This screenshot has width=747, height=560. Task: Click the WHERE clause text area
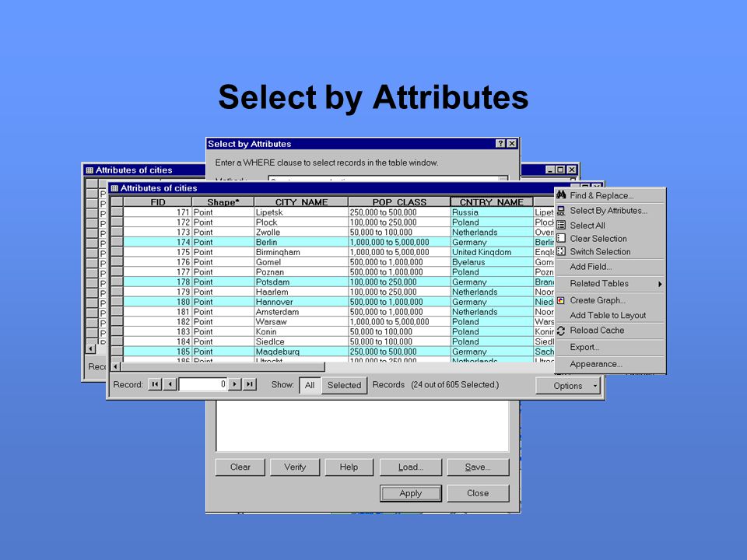[363, 425]
